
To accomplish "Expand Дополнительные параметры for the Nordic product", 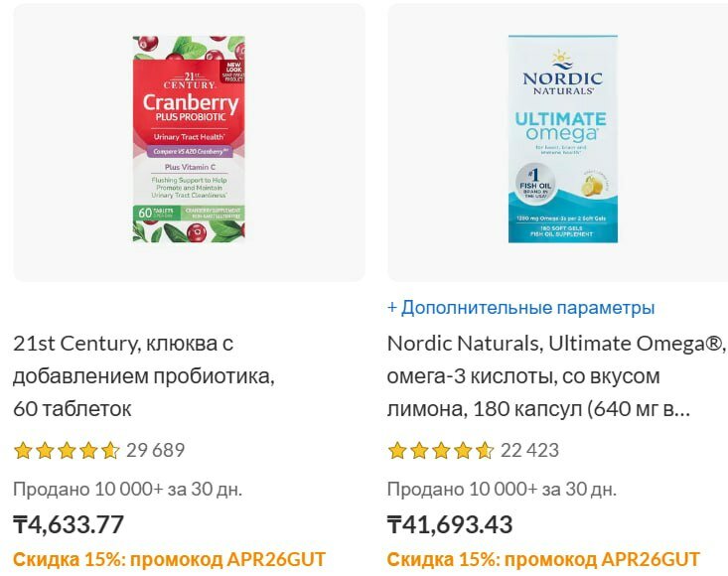I will 520,308.
